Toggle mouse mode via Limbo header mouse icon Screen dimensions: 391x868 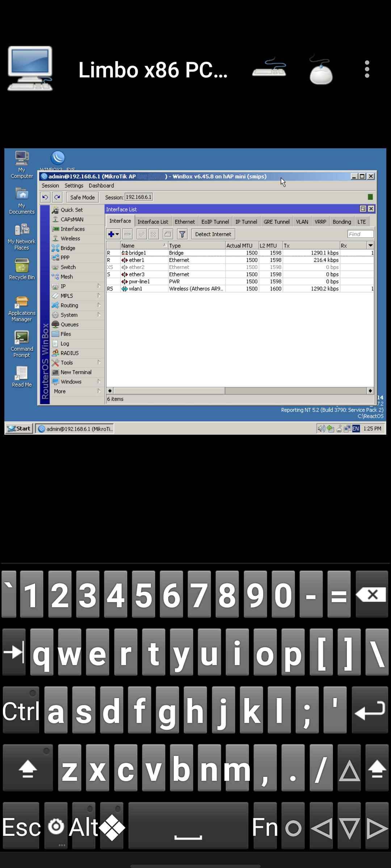pos(321,69)
